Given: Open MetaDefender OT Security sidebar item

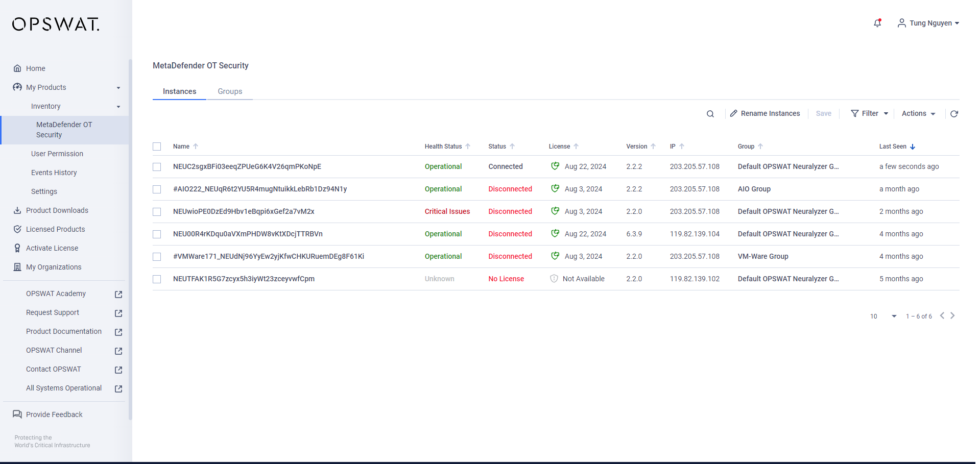Looking at the screenshot, I should click(65, 130).
